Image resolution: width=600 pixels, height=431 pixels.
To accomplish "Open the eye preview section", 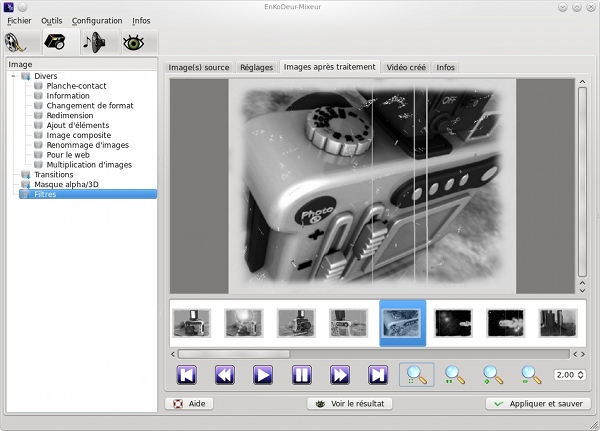I will [x=134, y=42].
